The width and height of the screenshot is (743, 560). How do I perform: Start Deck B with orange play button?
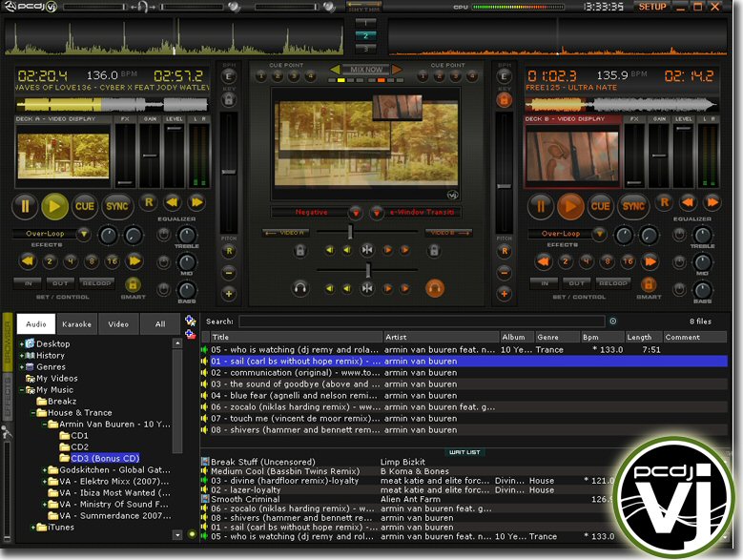coord(570,206)
